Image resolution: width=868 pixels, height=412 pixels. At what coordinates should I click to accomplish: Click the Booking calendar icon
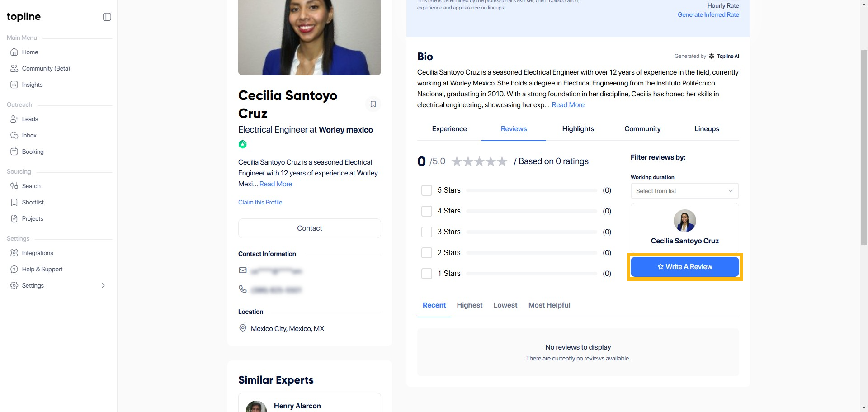(x=14, y=152)
